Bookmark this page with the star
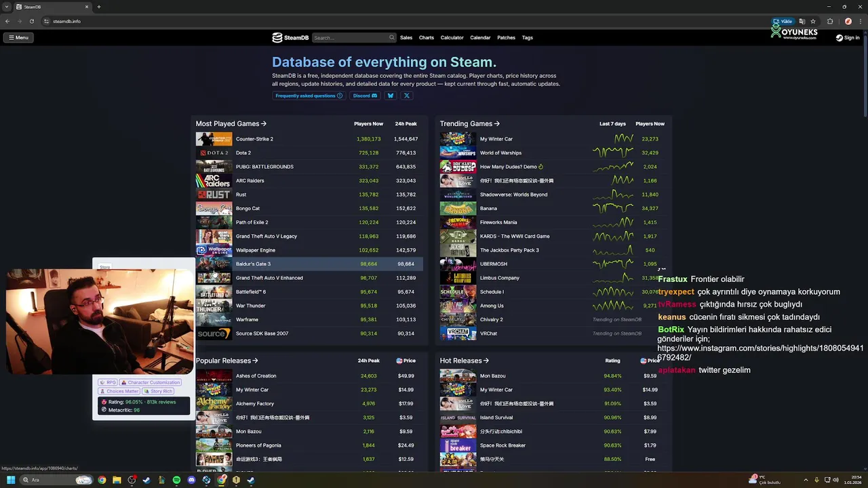The height and width of the screenshot is (488, 868). pyautogui.click(x=813, y=21)
